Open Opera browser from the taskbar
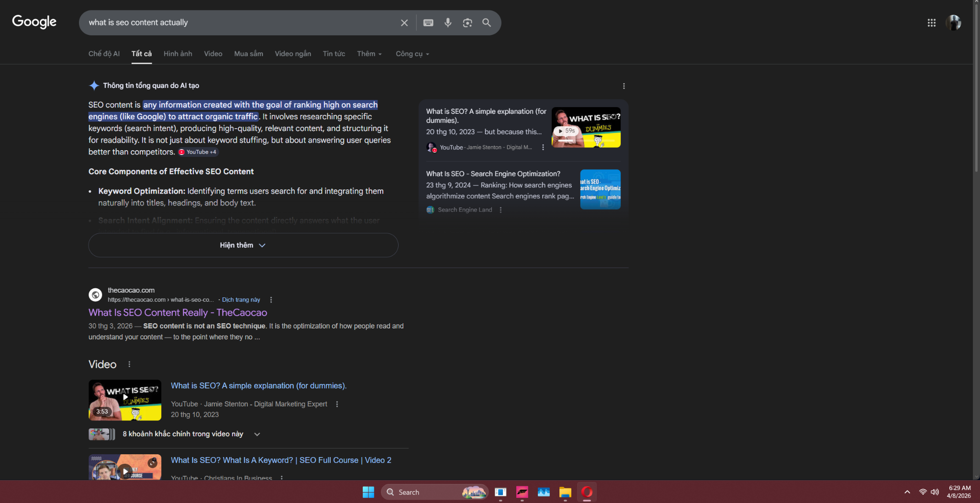Screen dimensions: 980x503 coord(587,492)
